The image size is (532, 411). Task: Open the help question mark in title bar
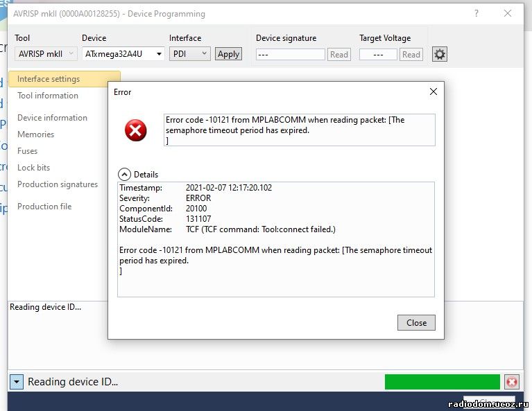pos(477,14)
